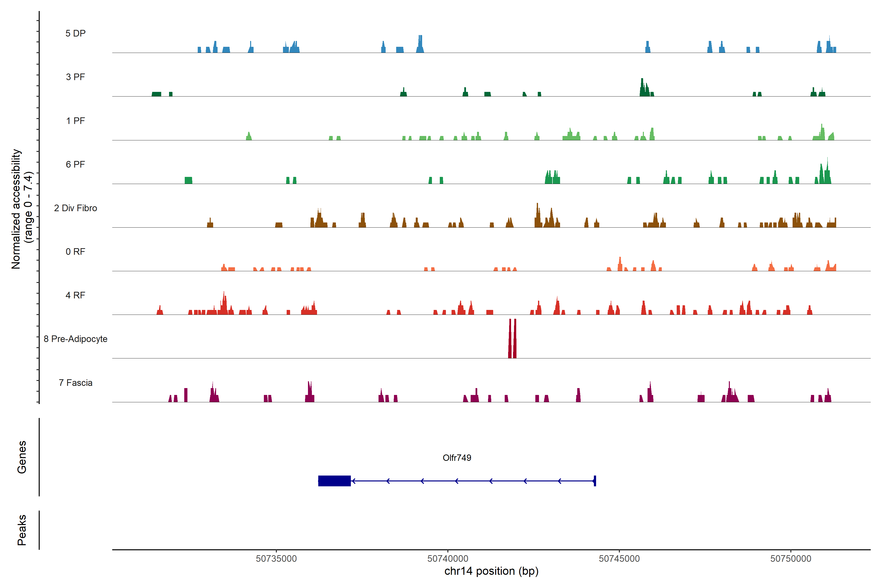This screenshot has width=882, height=588.
Task: Click the 50740000 axis tick label
Action: [448, 558]
